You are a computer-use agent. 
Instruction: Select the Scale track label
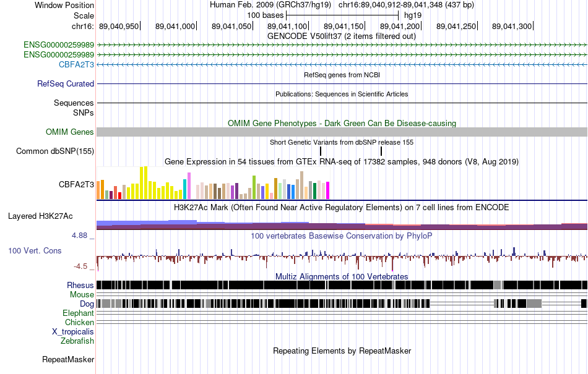[x=84, y=15]
